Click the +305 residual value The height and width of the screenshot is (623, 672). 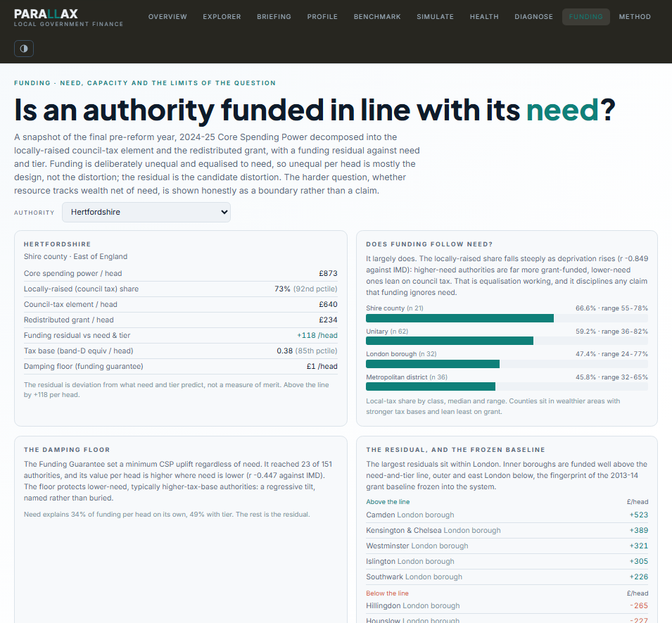[638, 561]
